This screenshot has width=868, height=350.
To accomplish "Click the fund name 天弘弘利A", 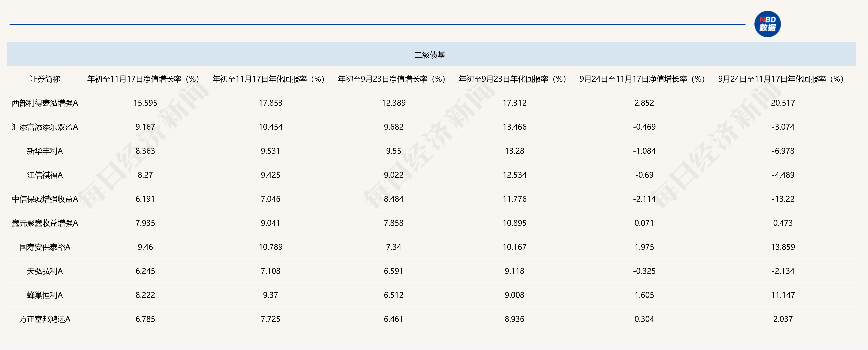I will (x=45, y=271).
